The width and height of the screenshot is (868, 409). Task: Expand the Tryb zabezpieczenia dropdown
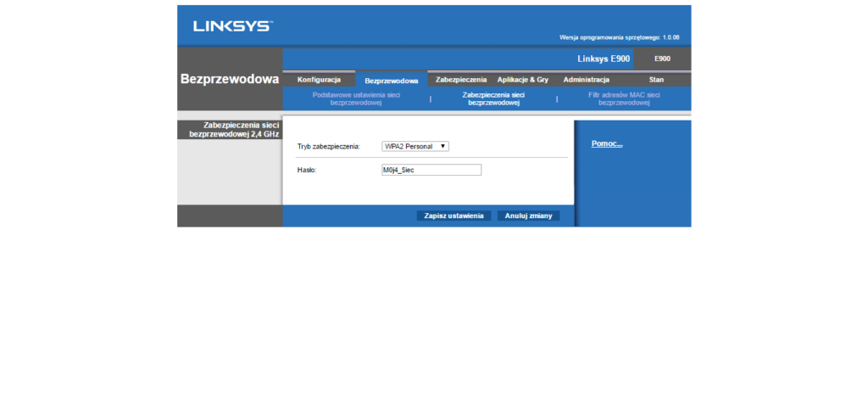point(415,146)
